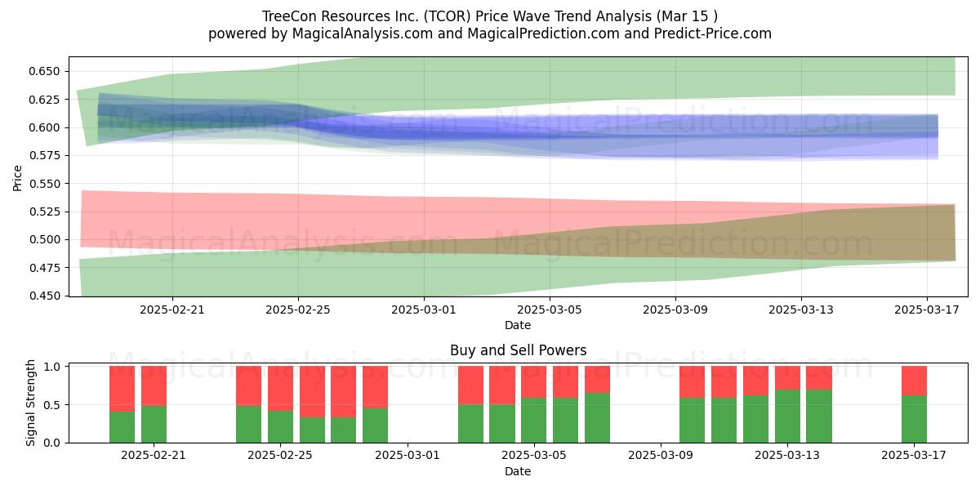The image size is (980, 490).
Task: Click the 'Price' y-axis label
Action: point(17,176)
